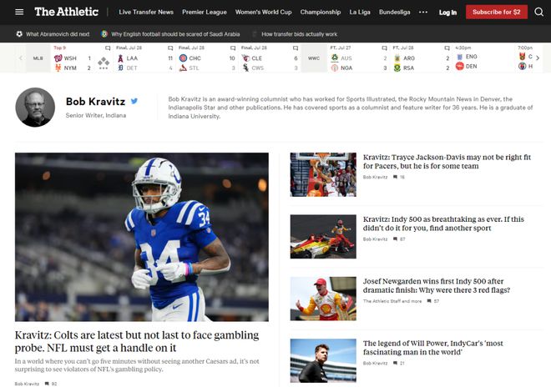Click 'The Athletic Staff and more' byline
Screen dimensions: 551x392
[392, 301]
